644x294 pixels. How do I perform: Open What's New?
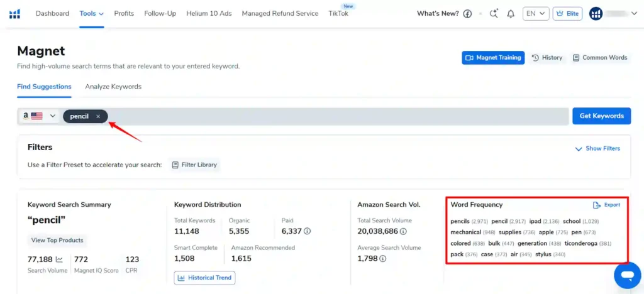pos(438,14)
